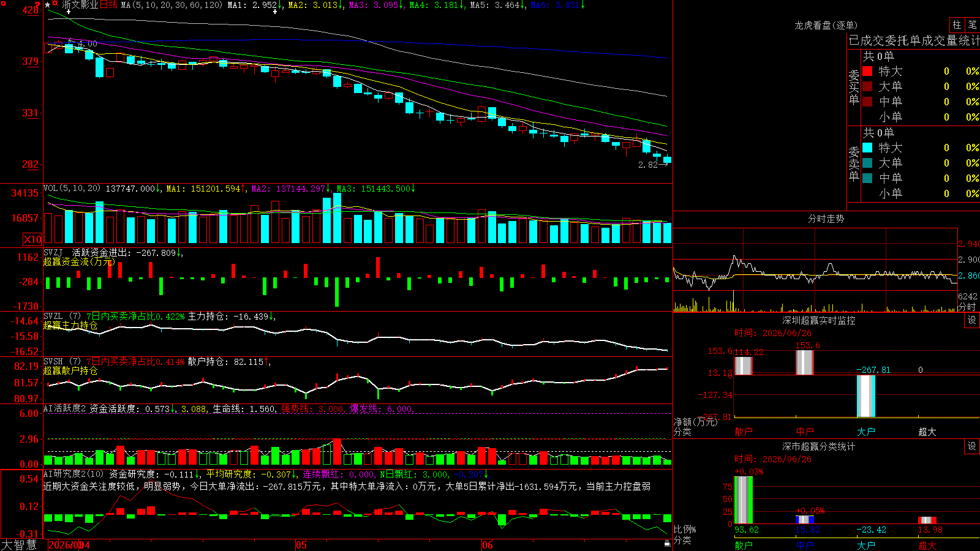The image size is (980, 551).
Task: Click 超大 category in 深圳超赢实时监控
Action: click(927, 431)
